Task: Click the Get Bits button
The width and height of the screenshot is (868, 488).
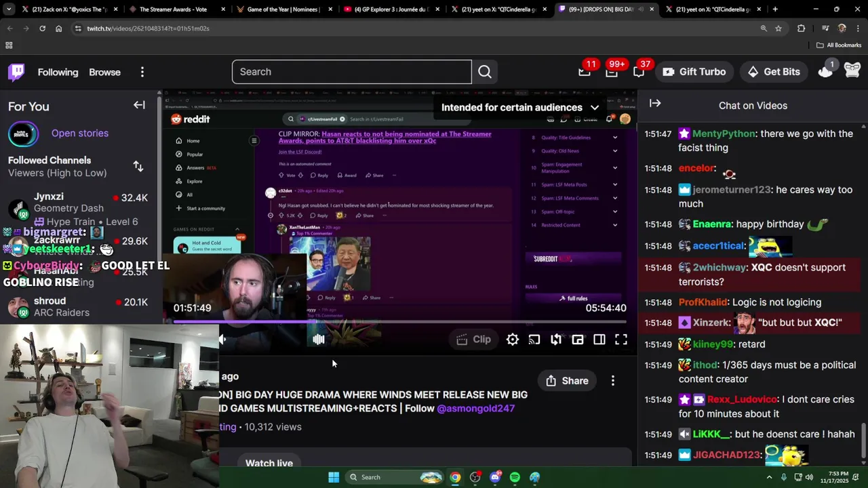Action: click(x=774, y=72)
